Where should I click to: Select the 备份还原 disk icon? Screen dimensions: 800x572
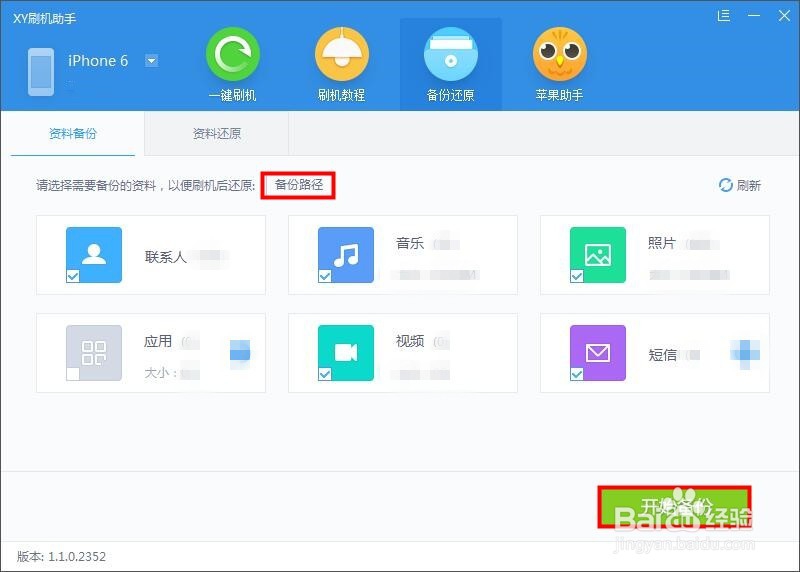point(451,55)
